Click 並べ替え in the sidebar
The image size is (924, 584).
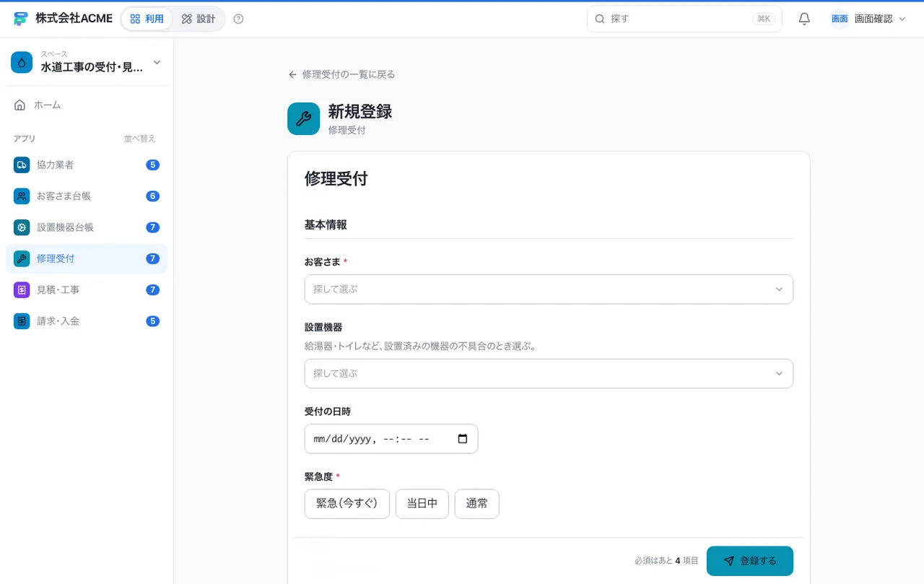click(x=139, y=139)
